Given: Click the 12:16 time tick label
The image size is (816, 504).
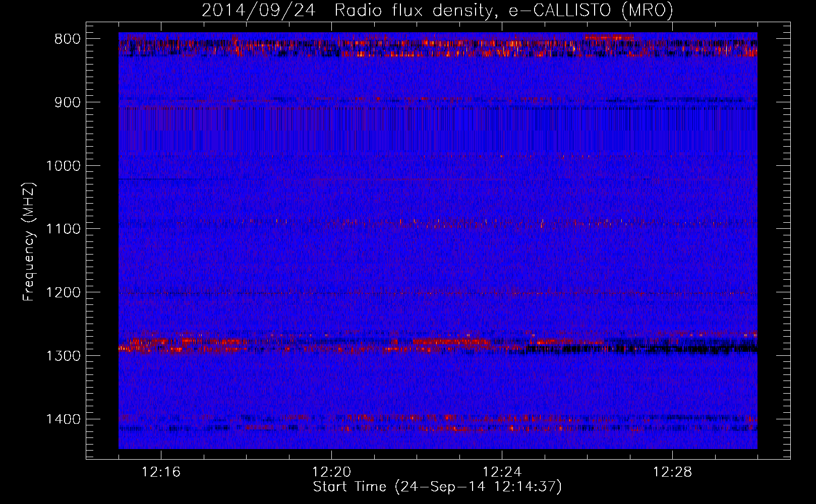Looking at the screenshot, I should coord(161,472).
